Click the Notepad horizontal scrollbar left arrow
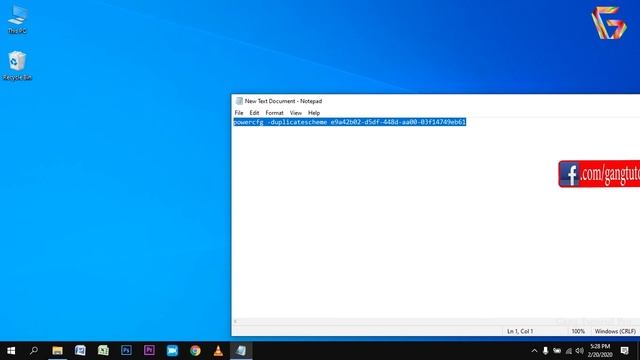640x360 pixels. coord(235,322)
